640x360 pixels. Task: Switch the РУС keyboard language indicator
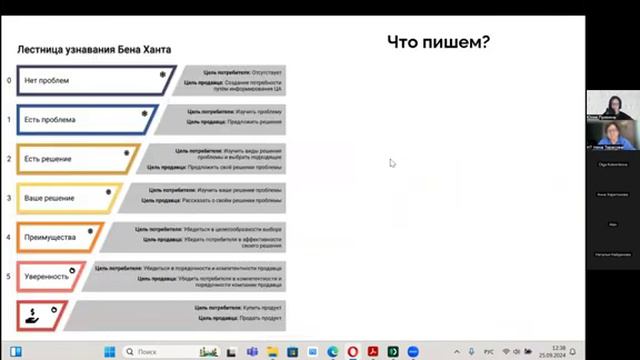pyautogui.click(x=489, y=351)
